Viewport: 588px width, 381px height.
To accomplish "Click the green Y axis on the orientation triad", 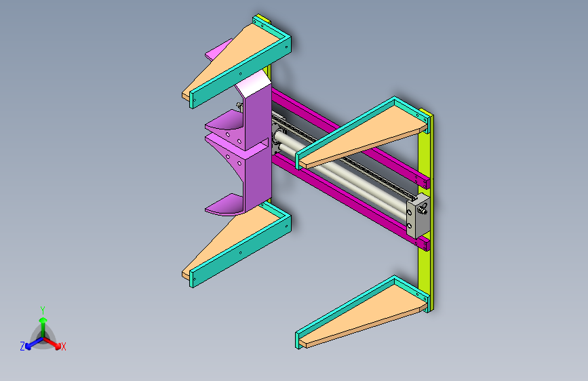I will point(43,323).
